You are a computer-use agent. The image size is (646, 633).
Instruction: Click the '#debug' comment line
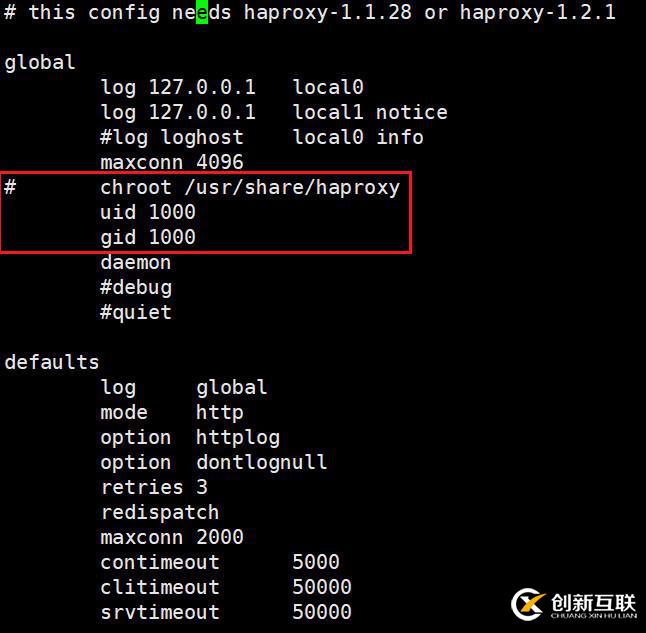[136, 288]
